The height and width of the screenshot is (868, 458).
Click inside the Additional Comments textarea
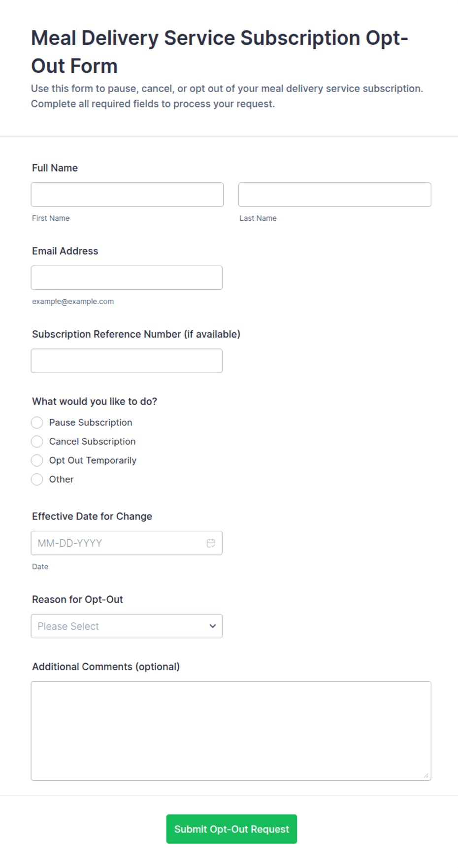pyautogui.click(x=231, y=731)
